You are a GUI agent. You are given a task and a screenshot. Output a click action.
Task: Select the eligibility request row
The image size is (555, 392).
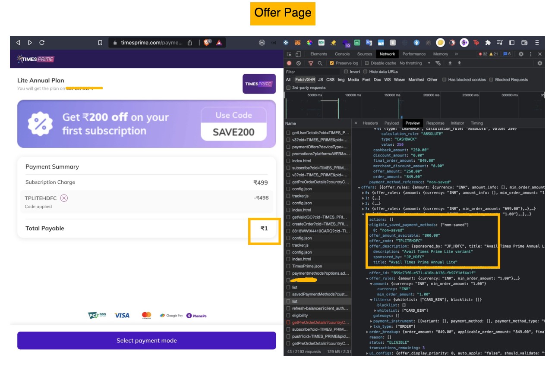[318, 315]
